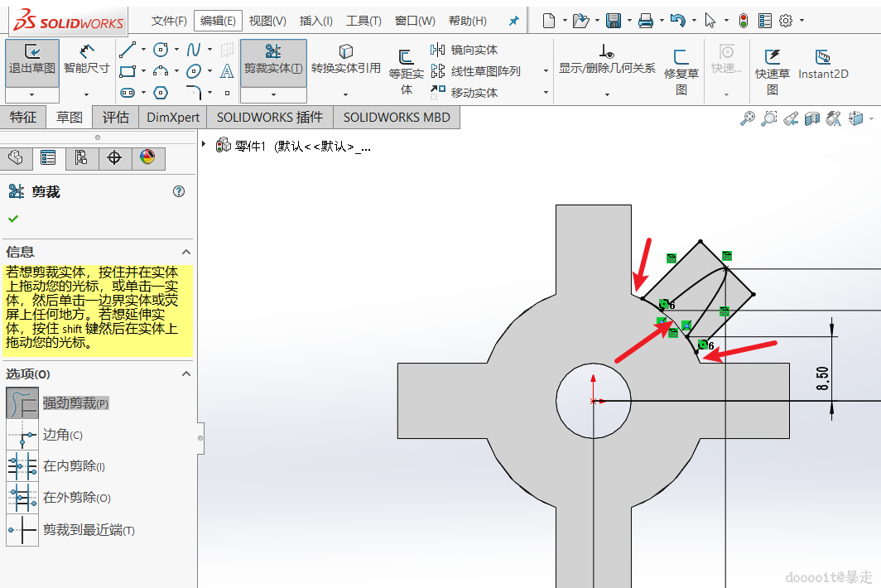Click the Convert Entities (转换实体引用) icon
This screenshot has width=881, height=588.
coord(345,60)
